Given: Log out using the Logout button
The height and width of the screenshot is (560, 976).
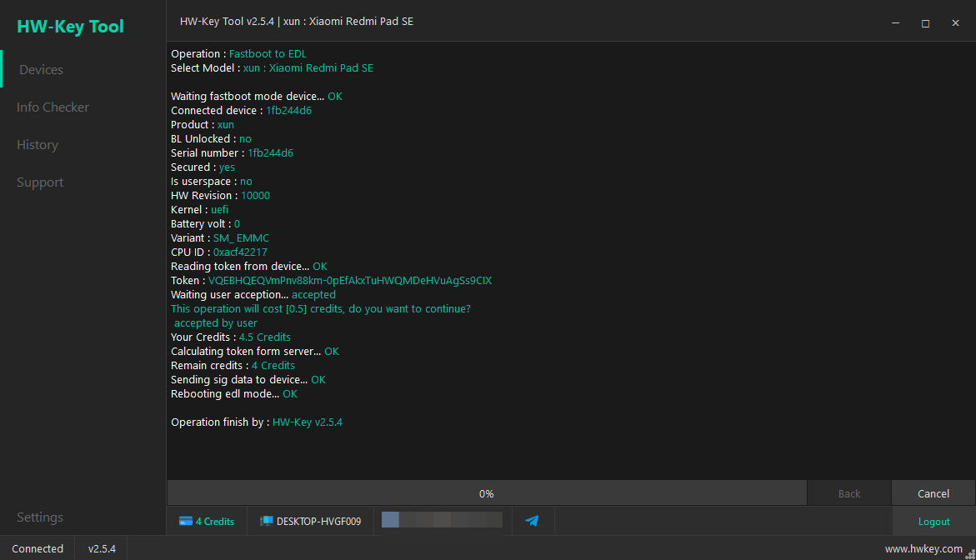Looking at the screenshot, I should (933, 522).
